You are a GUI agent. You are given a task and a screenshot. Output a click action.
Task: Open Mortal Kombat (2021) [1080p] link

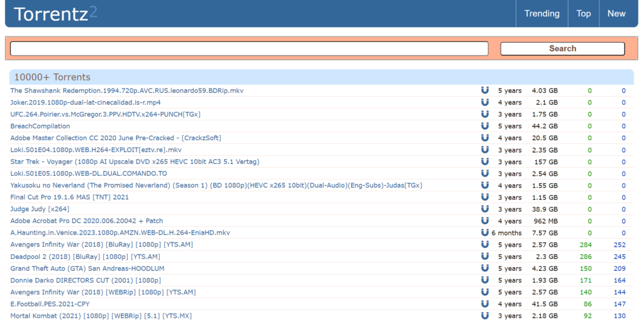tap(101, 316)
